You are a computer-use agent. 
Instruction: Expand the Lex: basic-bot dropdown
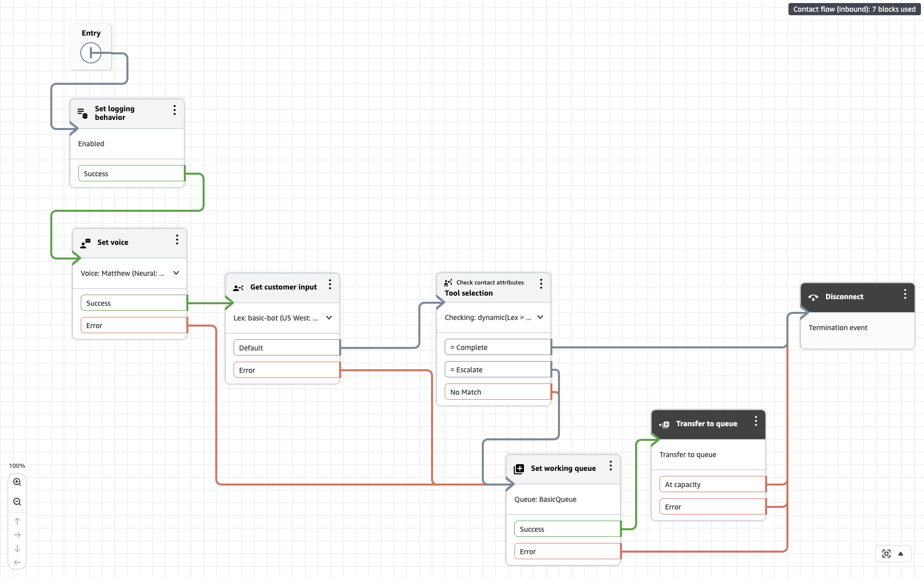point(328,317)
